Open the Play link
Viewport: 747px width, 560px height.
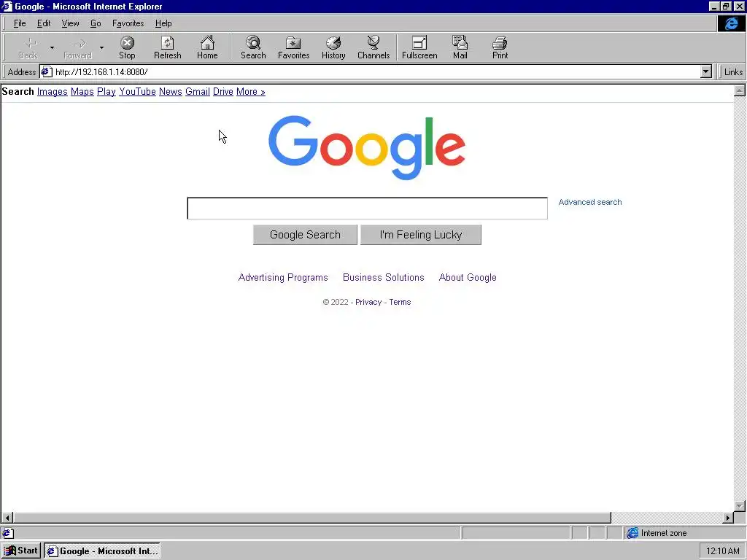pyautogui.click(x=107, y=91)
